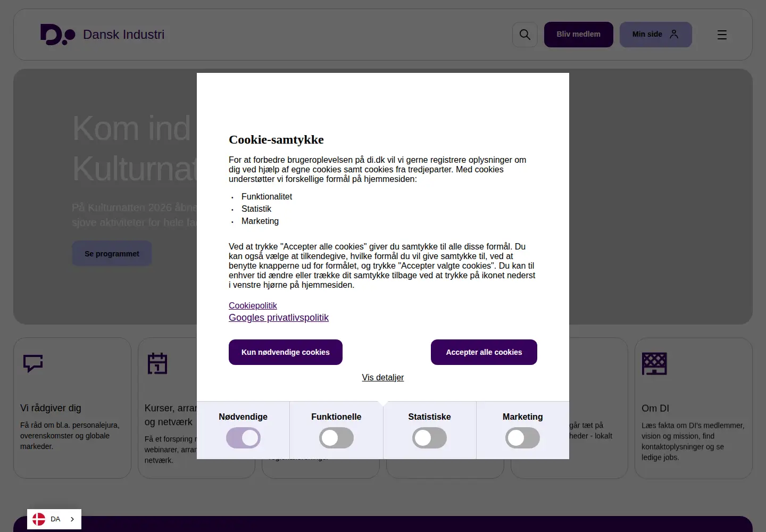
Task: Enable the Funktionelle cookies switch
Action: pyautogui.click(x=336, y=438)
